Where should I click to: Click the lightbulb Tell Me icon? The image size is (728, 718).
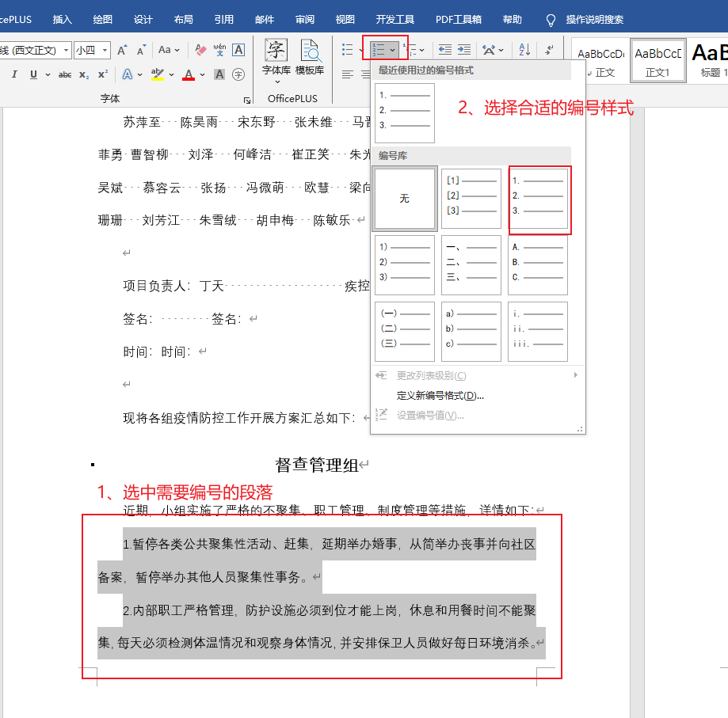tap(551, 20)
